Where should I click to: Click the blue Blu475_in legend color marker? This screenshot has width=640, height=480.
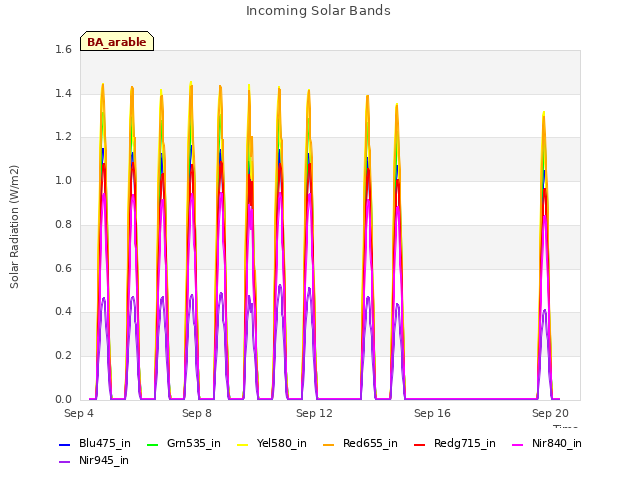click(x=65, y=444)
